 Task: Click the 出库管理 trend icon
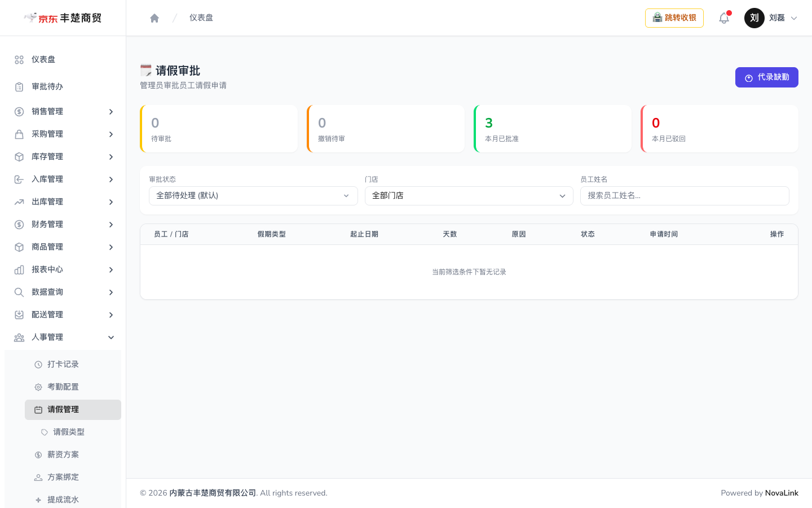[x=19, y=202]
